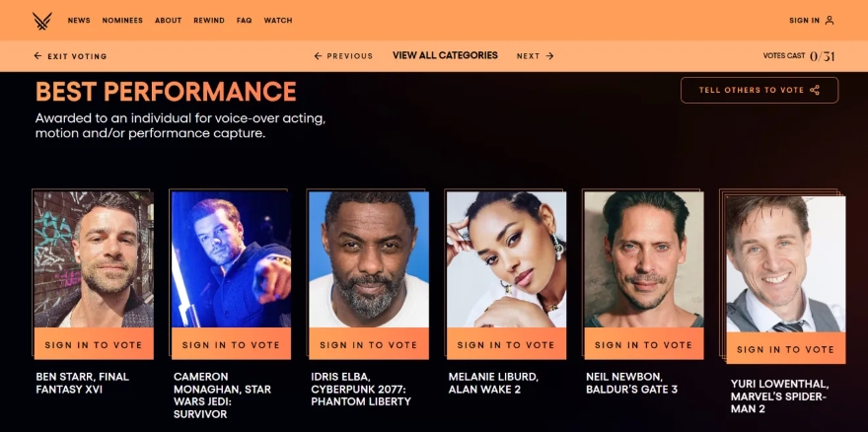Select Melanie Liburd's nominee photo
Image resolution: width=868 pixels, height=432 pixels.
click(506, 258)
